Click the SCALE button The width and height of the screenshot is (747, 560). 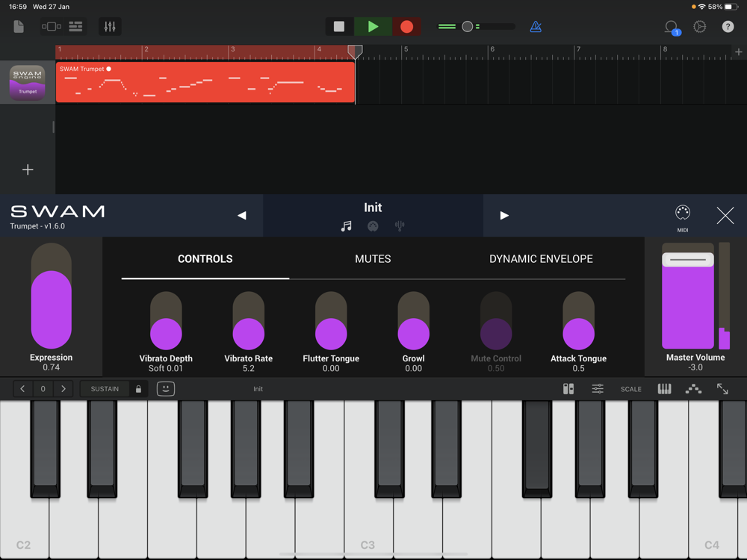click(630, 389)
